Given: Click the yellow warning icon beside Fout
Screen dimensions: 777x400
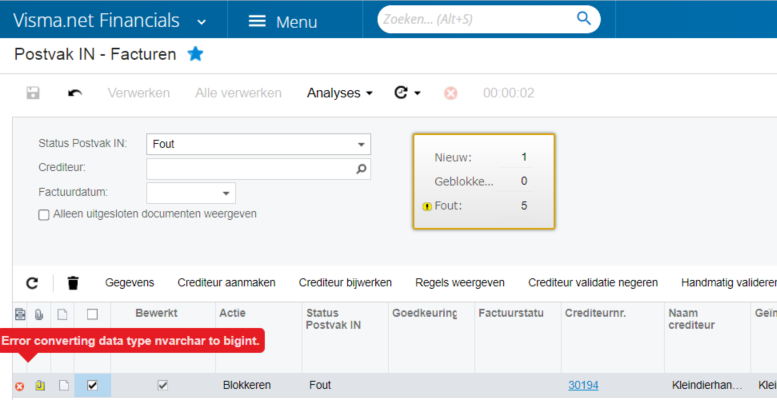Looking at the screenshot, I should click(427, 207).
